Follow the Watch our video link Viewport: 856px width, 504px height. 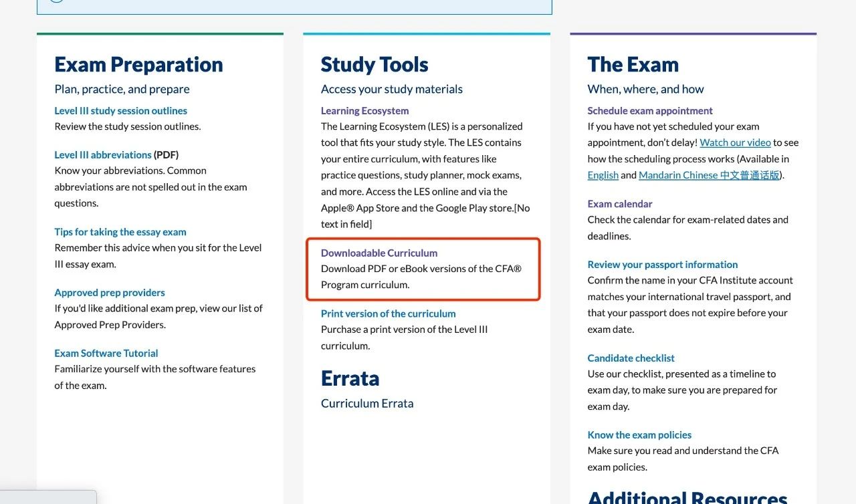(x=735, y=142)
